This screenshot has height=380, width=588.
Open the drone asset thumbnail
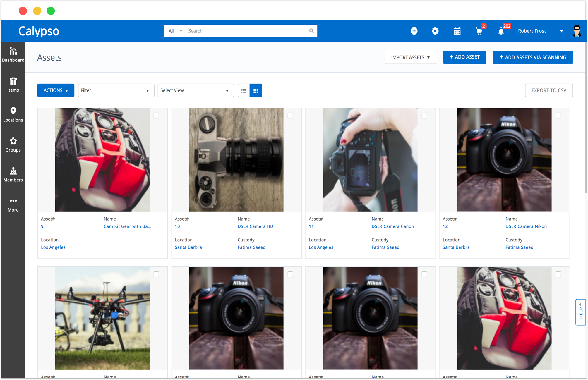tap(102, 318)
